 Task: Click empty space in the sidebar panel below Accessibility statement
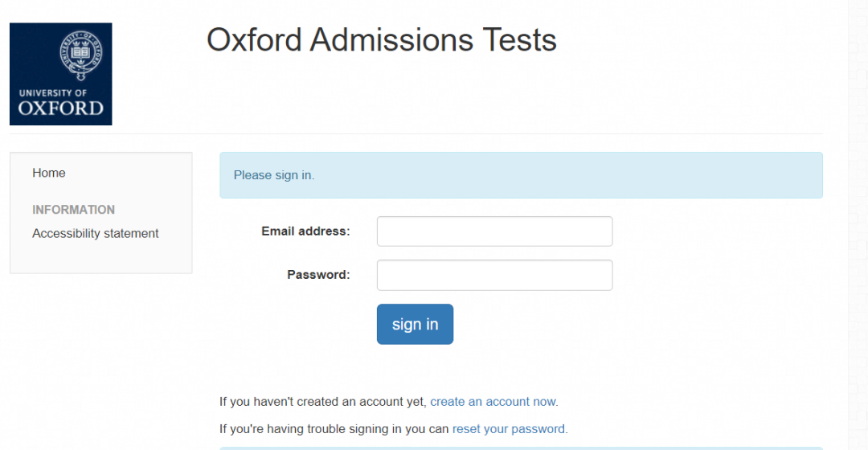point(100,257)
